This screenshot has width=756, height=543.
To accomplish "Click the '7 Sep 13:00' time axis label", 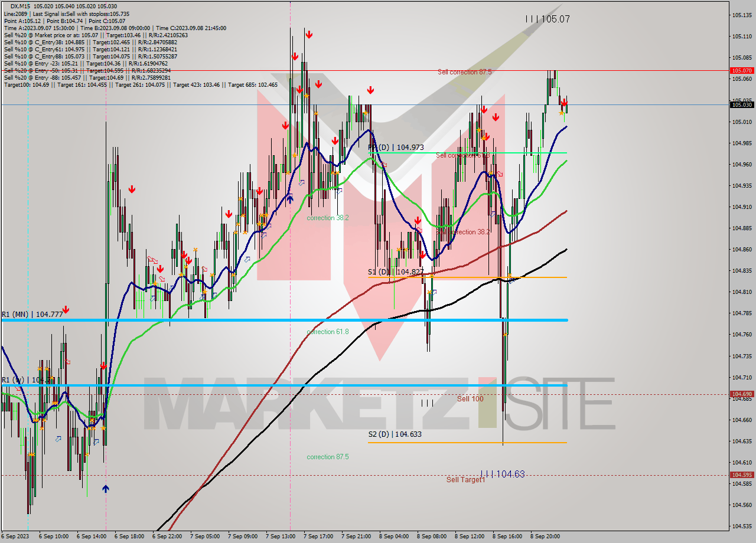I will point(281,537).
